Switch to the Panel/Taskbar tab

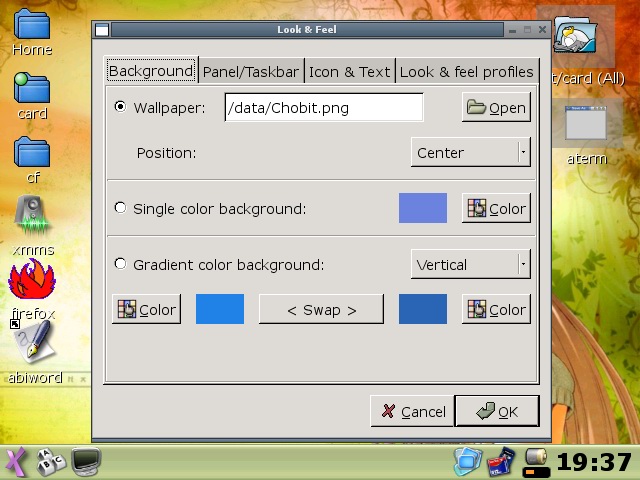click(x=250, y=72)
